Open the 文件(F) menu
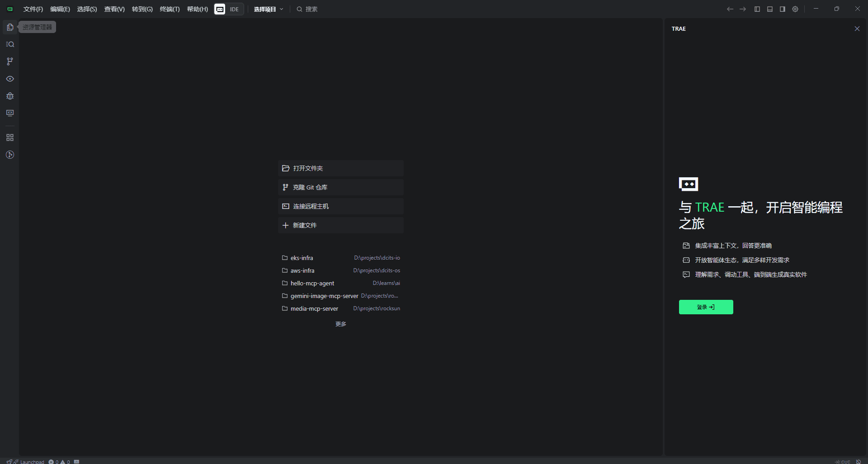Screen dimensions: 868x464 click(33, 9)
